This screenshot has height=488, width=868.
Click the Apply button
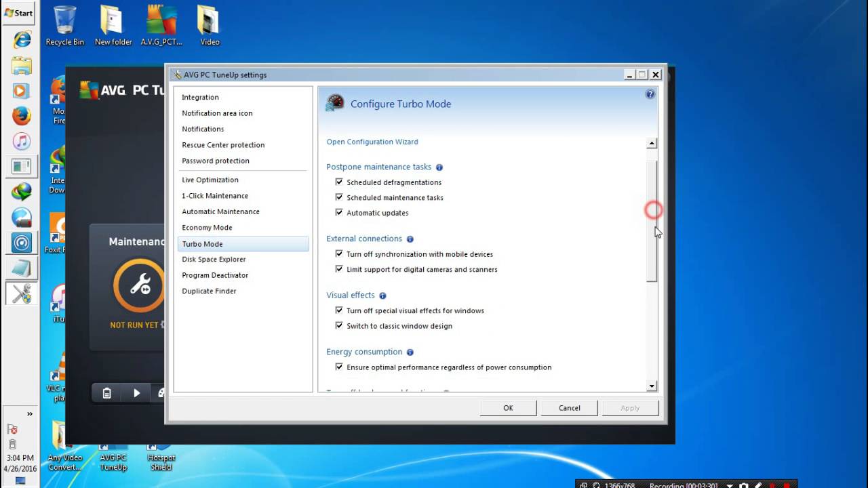(x=630, y=408)
